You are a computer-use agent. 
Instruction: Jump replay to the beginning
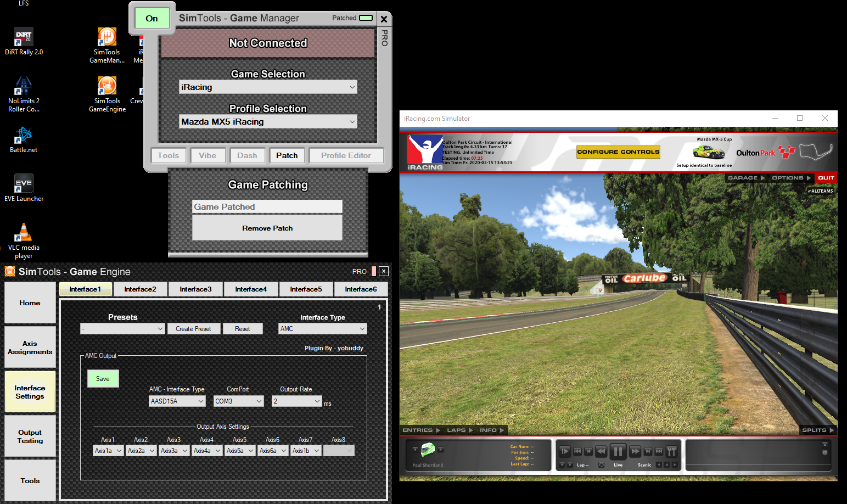577,451
